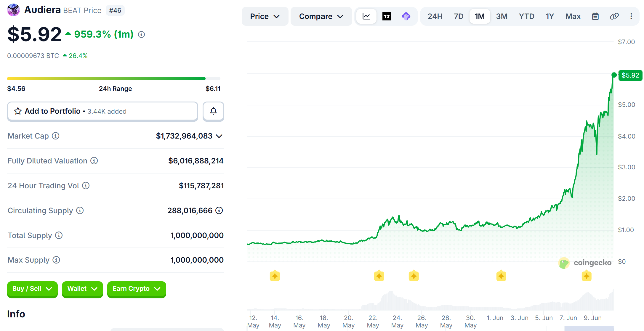Select the YTD time range
This screenshot has width=644, height=331.
pos(526,16)
